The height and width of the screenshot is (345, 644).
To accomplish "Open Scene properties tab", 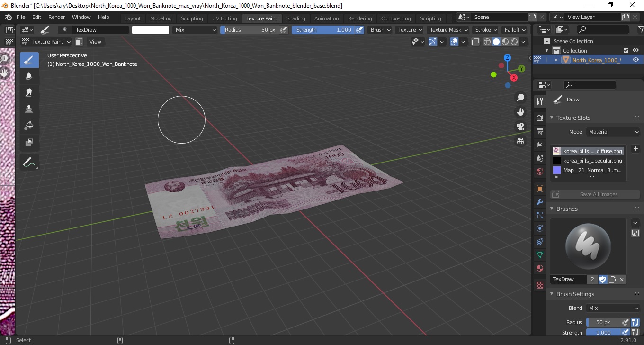I will click(x=539, y=158).
